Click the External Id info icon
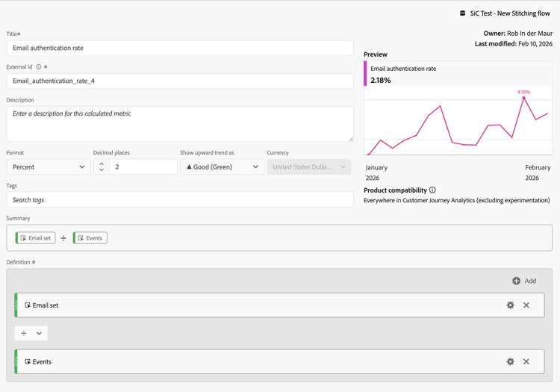The width and height of the screenshot is (560, 392). 39,66
